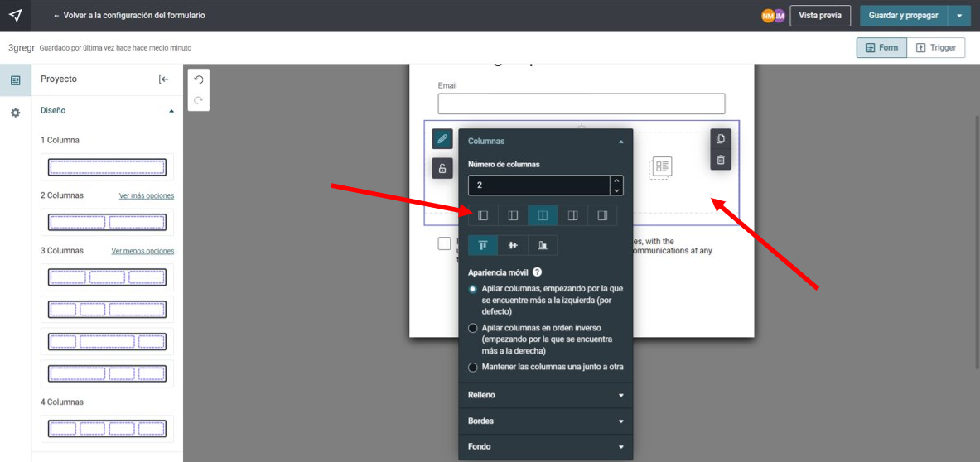Viewport: 980px width, 462px height.
Task: Switch to the Trigger tab
Action: (935, 47)
